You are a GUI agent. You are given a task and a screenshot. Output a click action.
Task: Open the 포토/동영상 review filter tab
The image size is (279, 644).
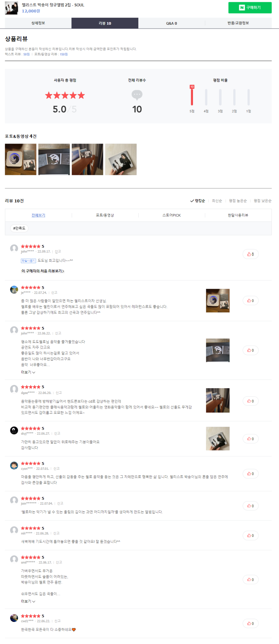click(x=105, y=215)
